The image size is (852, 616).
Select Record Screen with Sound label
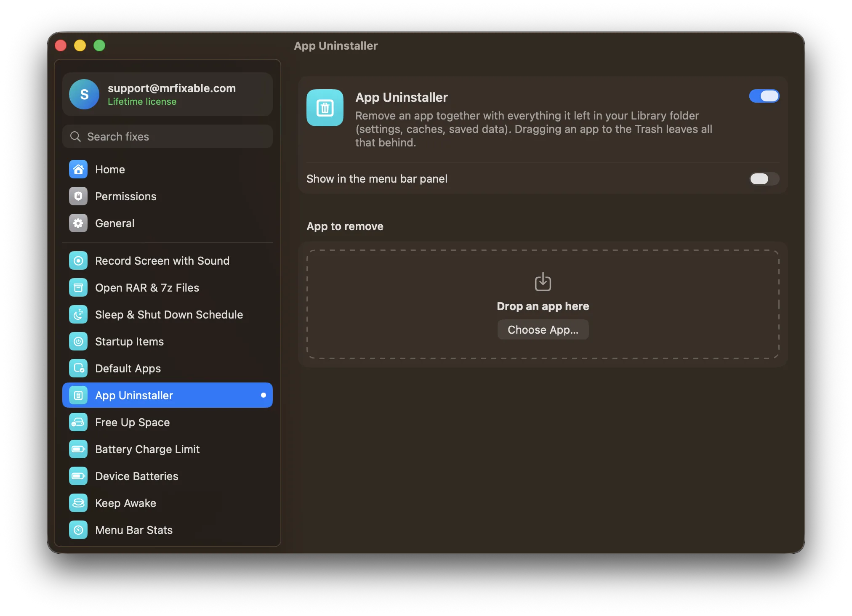tap(162, 261)
